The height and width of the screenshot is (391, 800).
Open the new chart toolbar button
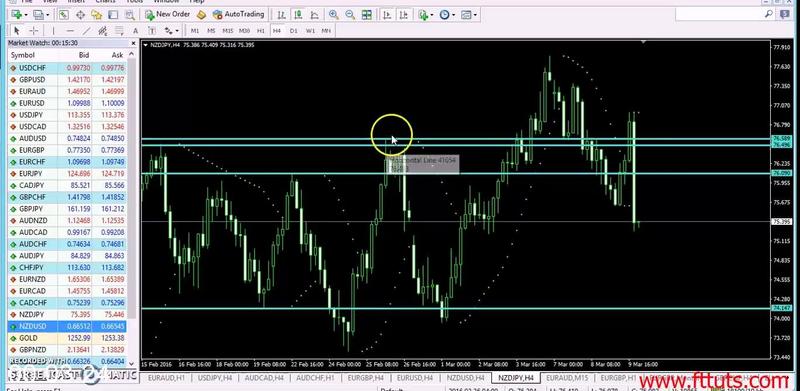point(18,14)
